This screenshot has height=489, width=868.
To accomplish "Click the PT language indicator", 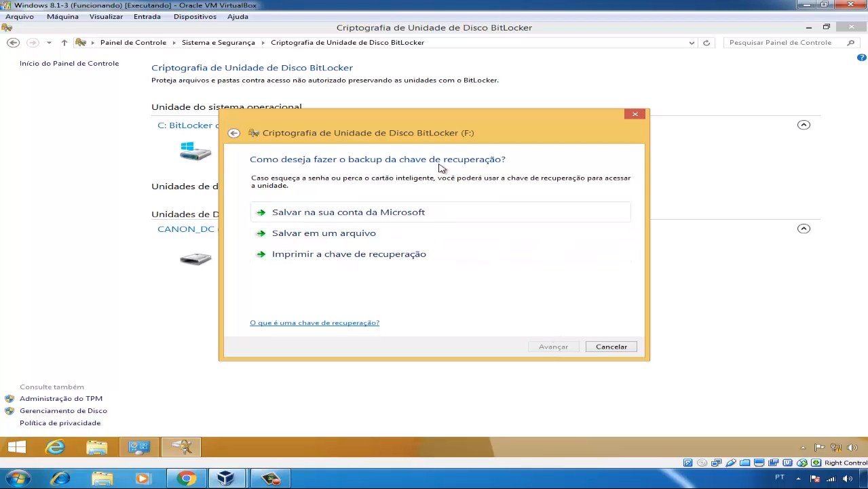I will tap(780, 477).
